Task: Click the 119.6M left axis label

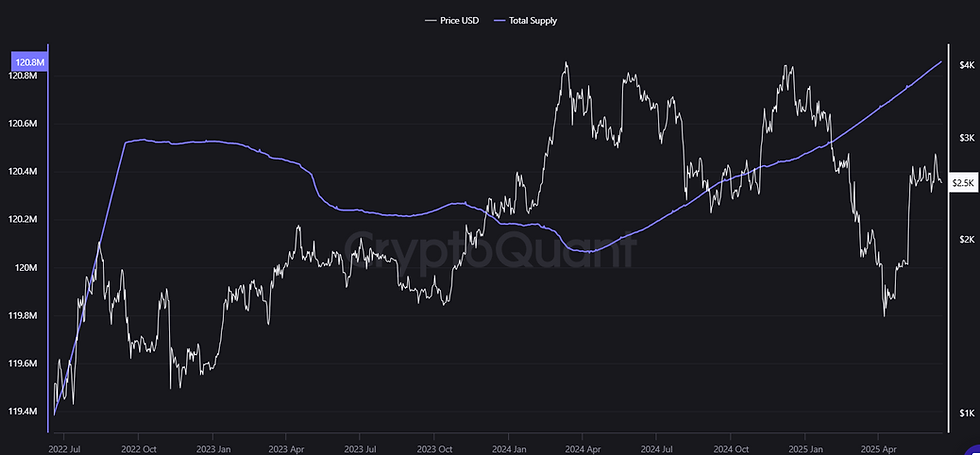Action: pyautogui.click(x=24, y=364)
